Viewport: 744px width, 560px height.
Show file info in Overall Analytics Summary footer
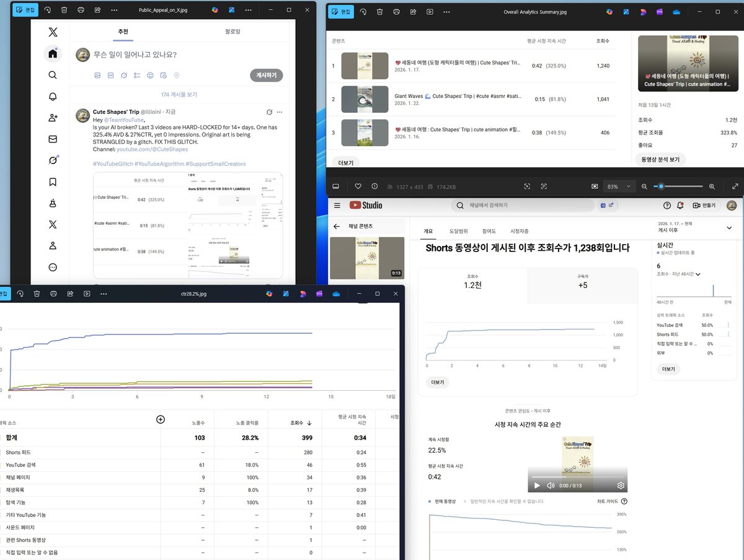point(374,186)
